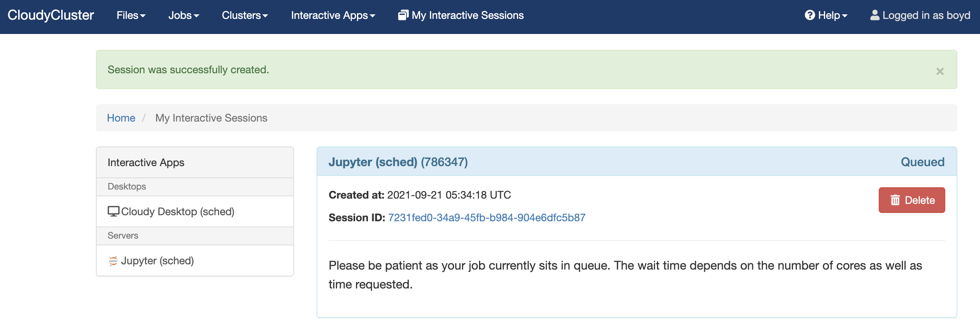Open the Files dropdown menu

pyautogui.click(x=131, y=15)
